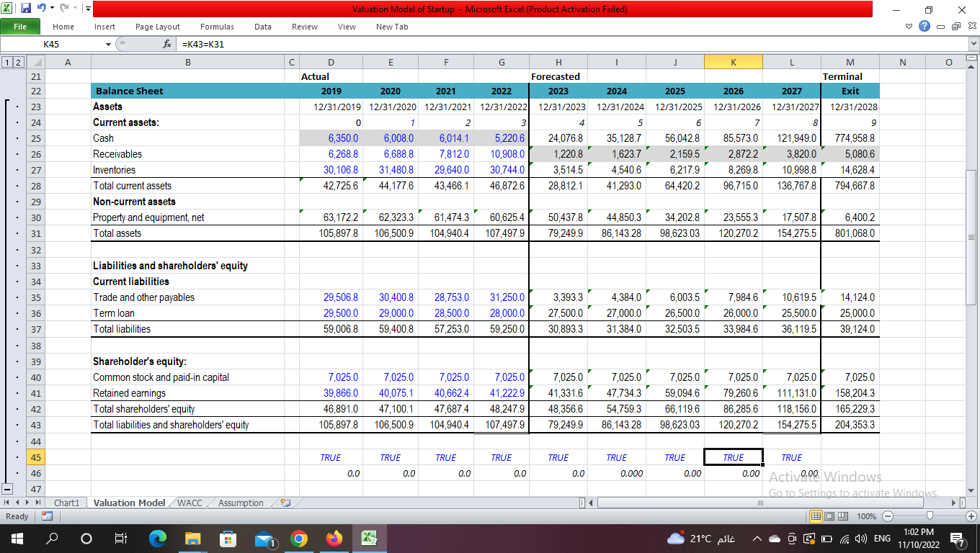980x553 pixels.
Task: Click the zoom slider handle
Action: 930,516
